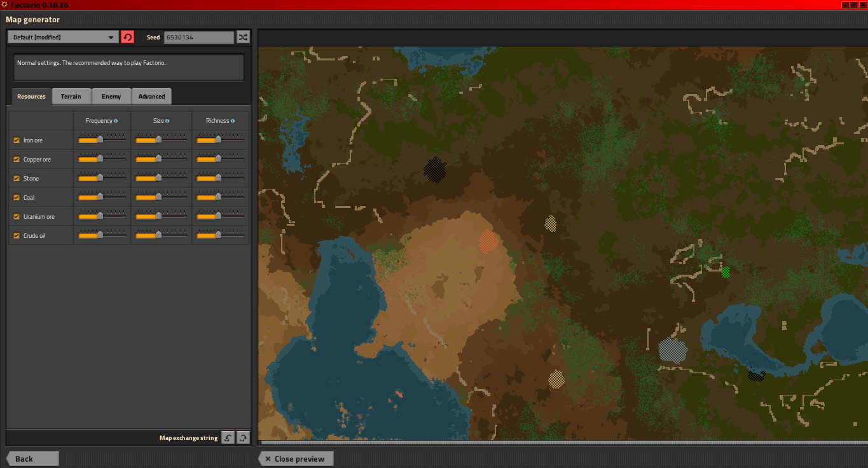
Task: Toggle the Uranium ore checkbox
Action: [17, 217]
